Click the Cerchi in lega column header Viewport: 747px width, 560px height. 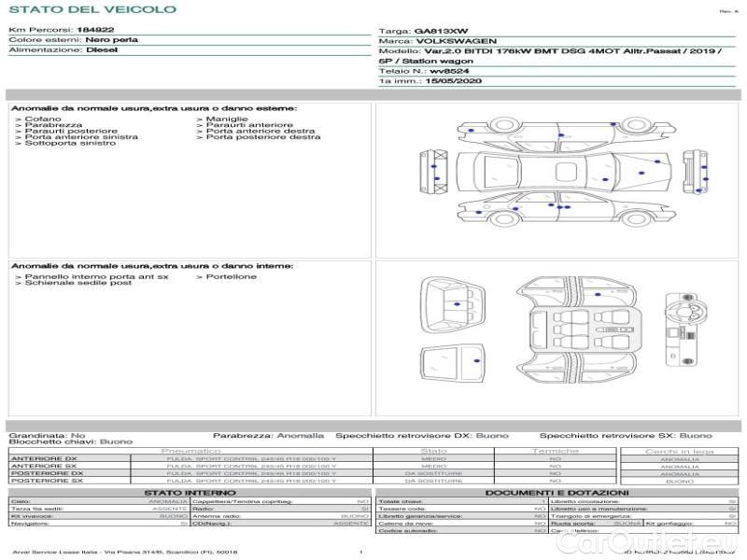click(x=679, y=451)
